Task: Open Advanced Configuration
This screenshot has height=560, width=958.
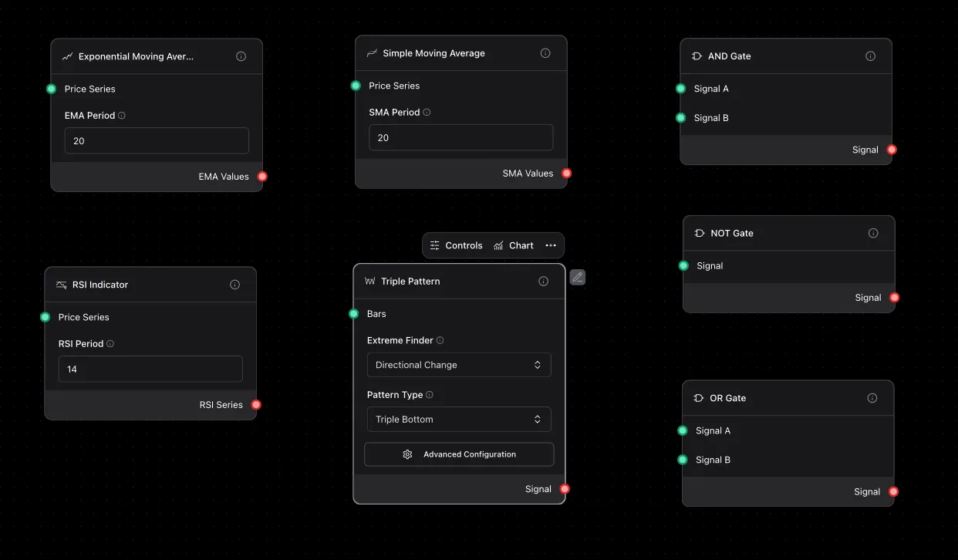Action: click(459, 454)
